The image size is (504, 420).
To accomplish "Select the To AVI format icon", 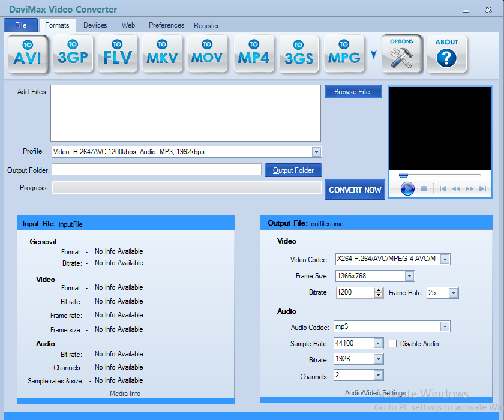I will tap(28, 54).
